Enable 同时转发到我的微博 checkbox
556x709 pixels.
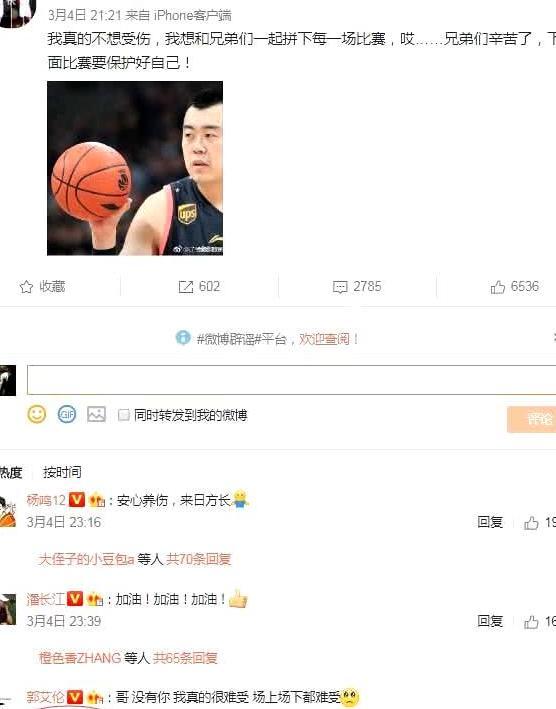coord(123,415)
